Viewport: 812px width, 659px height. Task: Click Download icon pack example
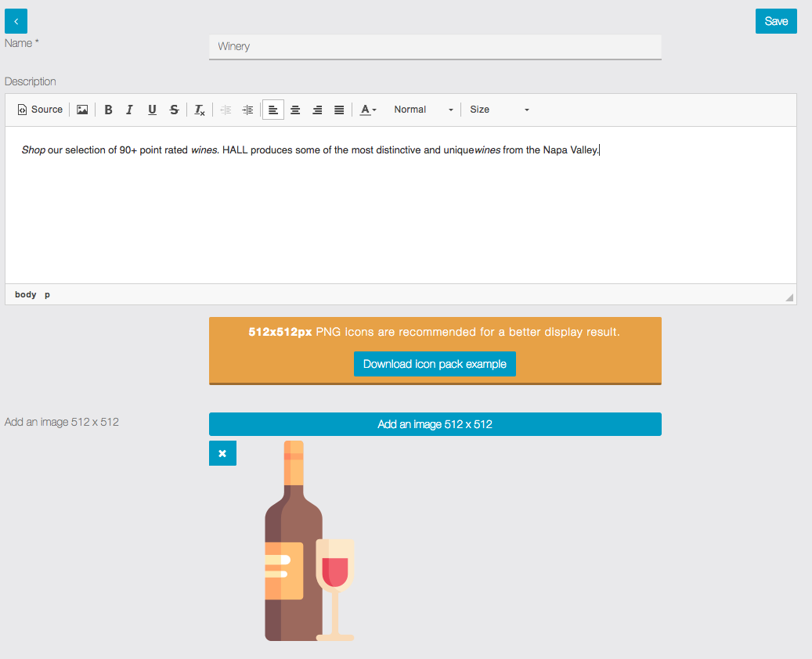click(435, 364)
